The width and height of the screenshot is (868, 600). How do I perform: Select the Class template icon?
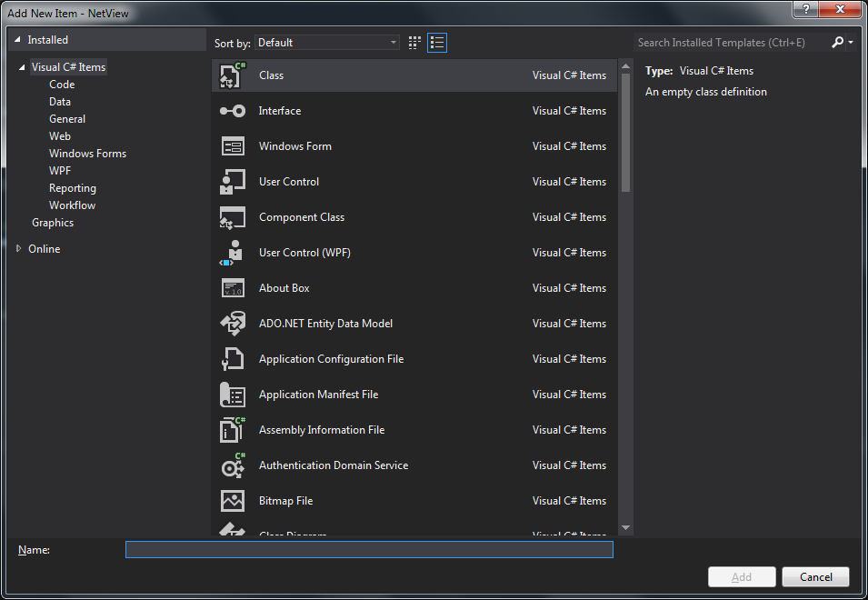coord(232,75)
